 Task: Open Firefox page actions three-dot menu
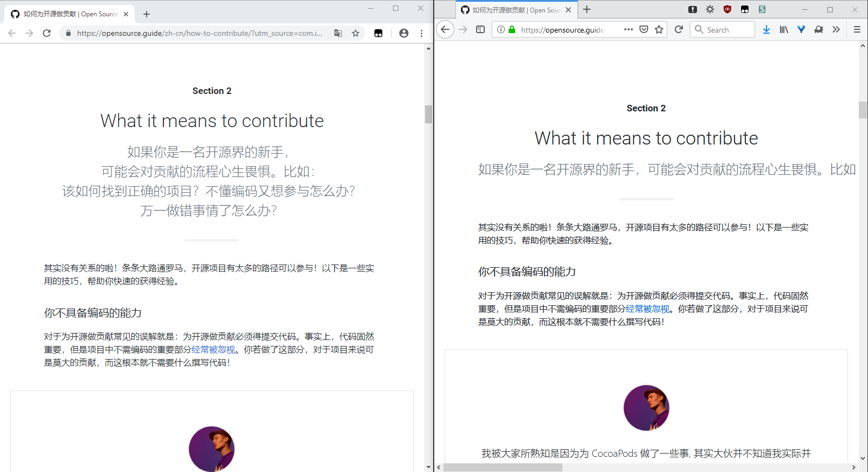[x=629, y=29]
